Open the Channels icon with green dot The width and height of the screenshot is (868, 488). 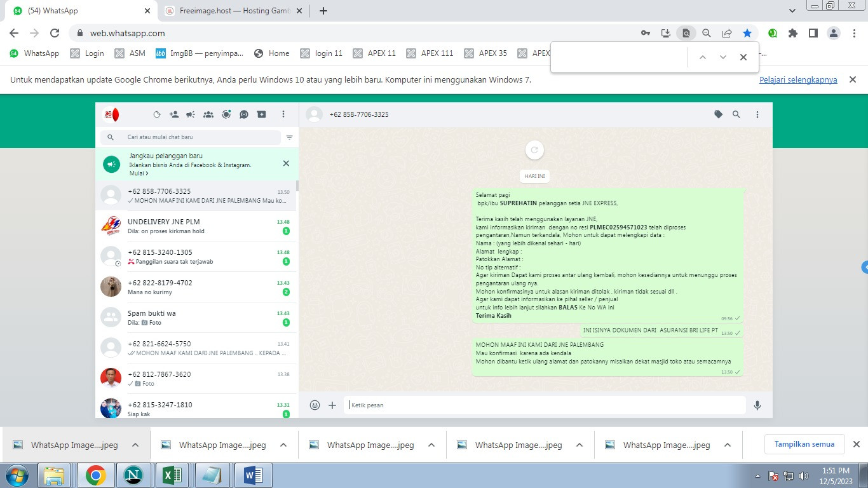pyautogui.click(x=226, y=114)
